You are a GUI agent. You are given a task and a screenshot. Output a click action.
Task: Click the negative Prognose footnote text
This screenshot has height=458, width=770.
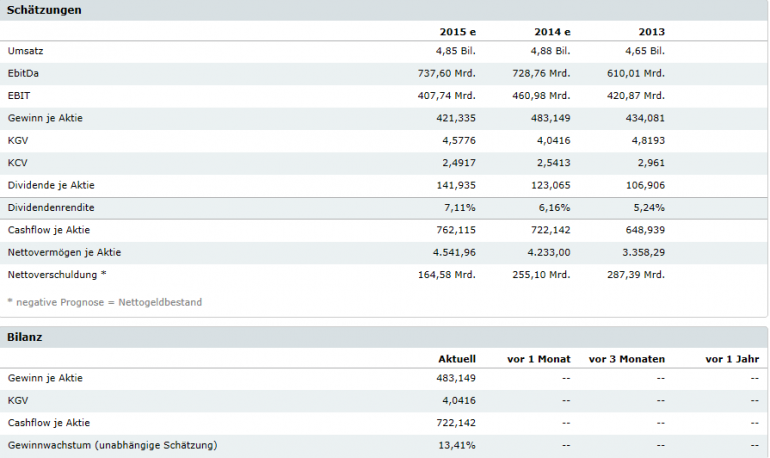point(104,302)
